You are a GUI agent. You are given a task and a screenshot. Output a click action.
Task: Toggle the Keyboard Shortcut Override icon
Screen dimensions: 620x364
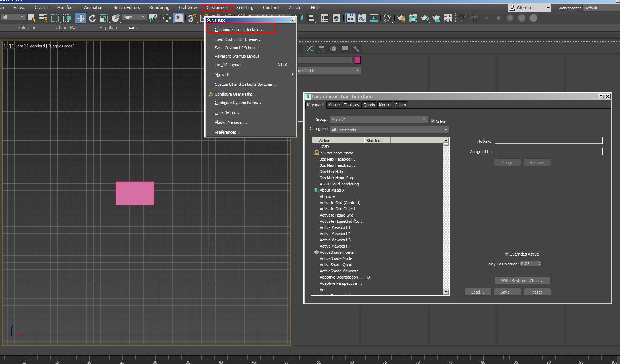(x=179, y=18)
